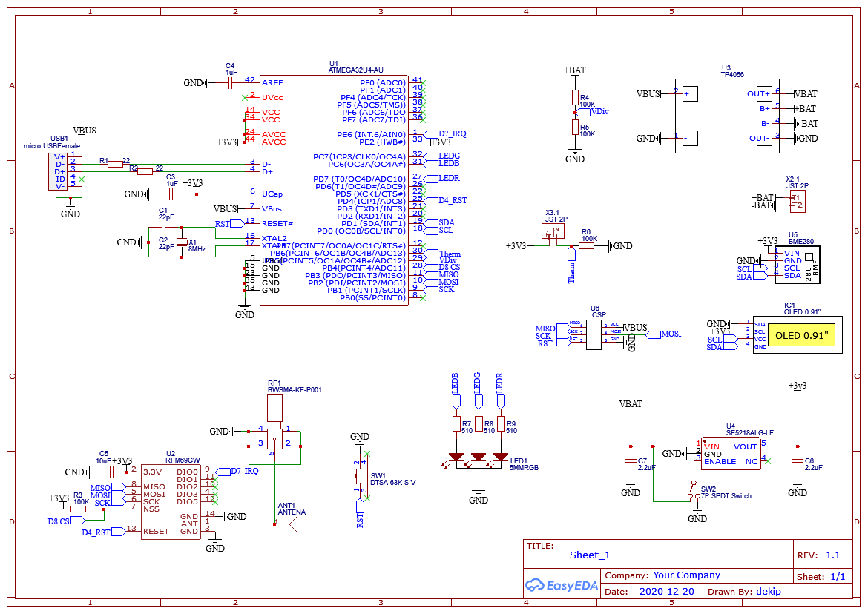Viewport: 868px width, 614px height.
Task: Click capacitor C4 at the AREF pin
Action: click(x=230, y=82)
